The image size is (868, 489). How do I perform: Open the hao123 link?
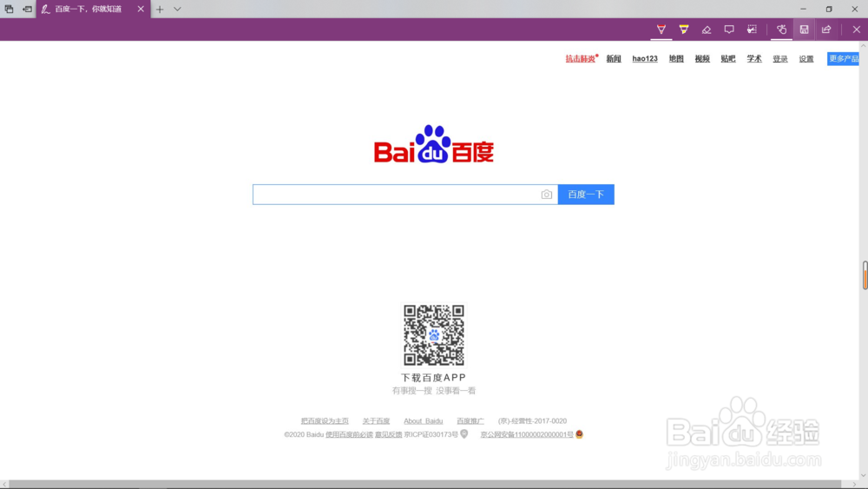coord(645,59)
